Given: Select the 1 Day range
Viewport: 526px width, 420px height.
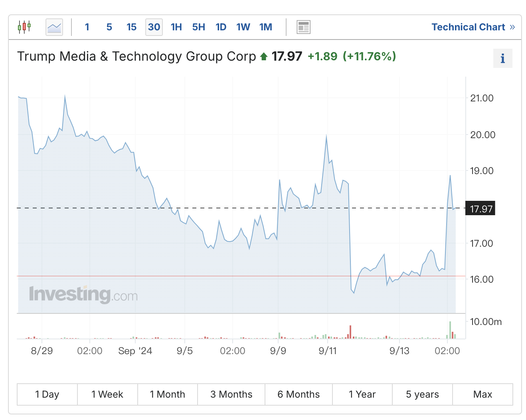Looking at the screenshot, I should tap(47, 394).
